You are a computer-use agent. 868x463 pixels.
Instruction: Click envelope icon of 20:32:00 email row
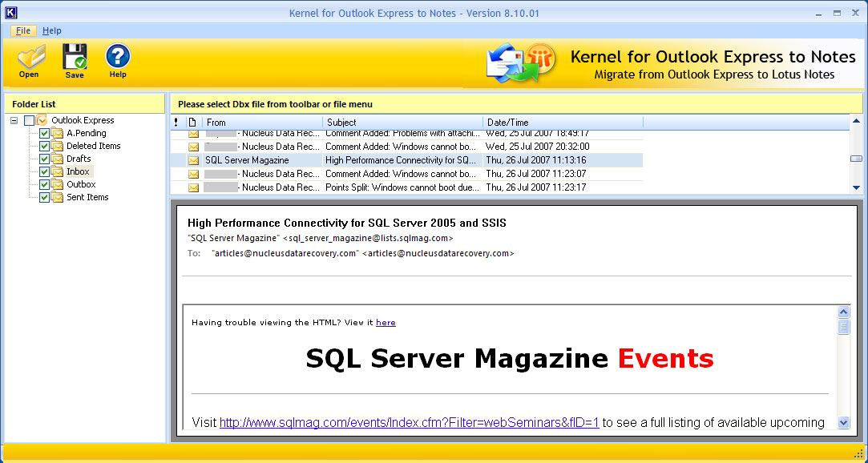click(193, 147)
